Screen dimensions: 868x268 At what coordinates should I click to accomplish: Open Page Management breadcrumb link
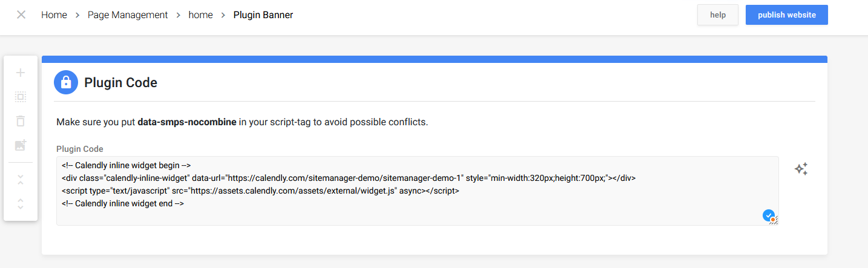pyautogui.click(x=128, y=15)
